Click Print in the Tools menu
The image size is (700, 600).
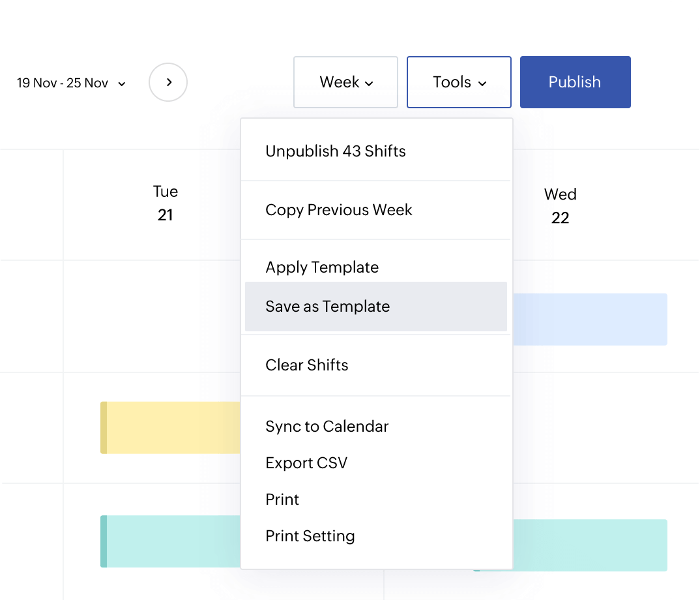point(282,500)
